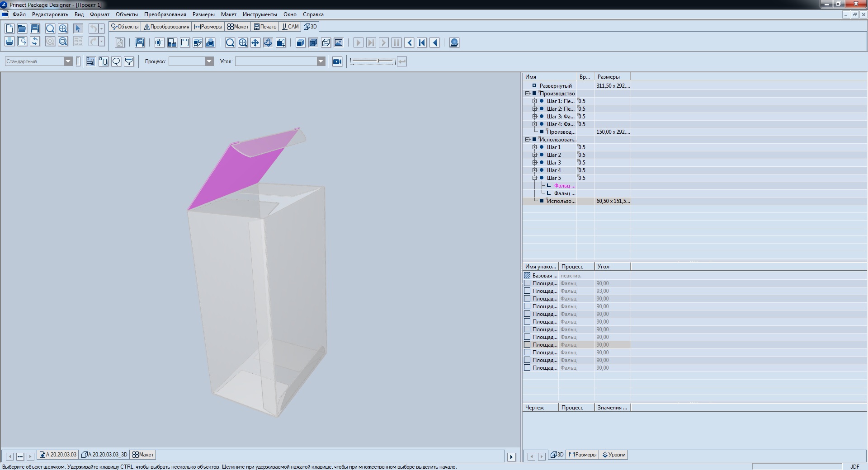This screenshot has width=868, height=470.
Task: Click the save 3D view icon
Action: [x=140, y=42]
